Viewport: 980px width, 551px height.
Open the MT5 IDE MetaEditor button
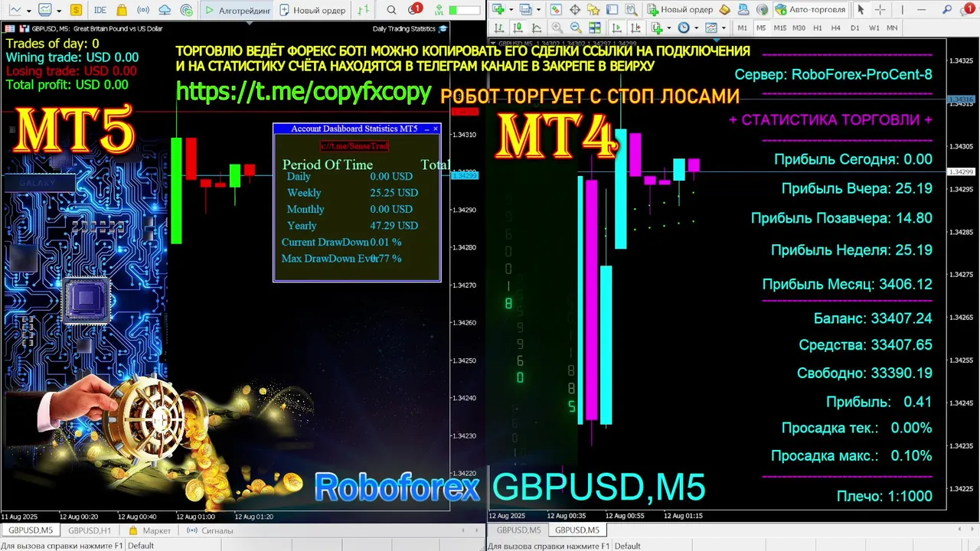(x=100, y=10)
